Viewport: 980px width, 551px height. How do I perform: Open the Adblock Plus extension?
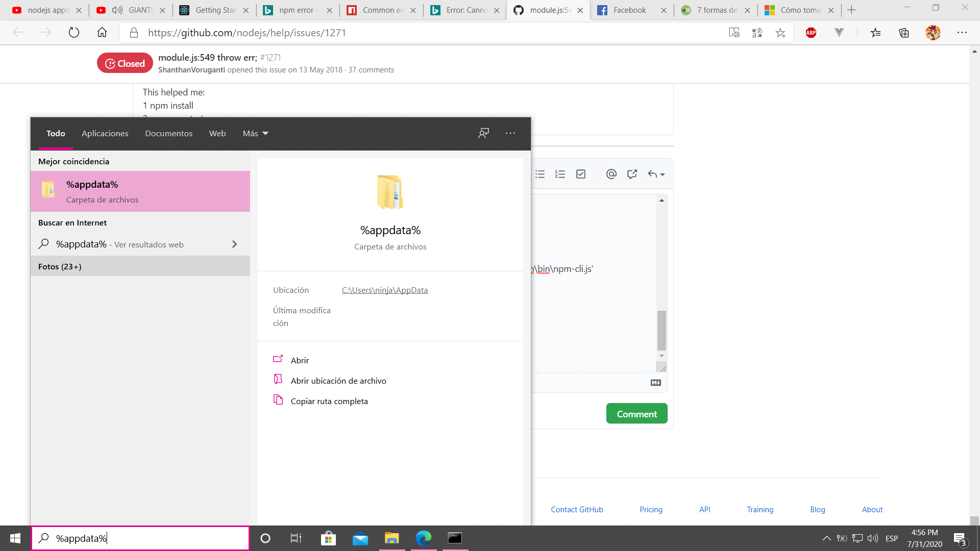(x=811, y=32)
